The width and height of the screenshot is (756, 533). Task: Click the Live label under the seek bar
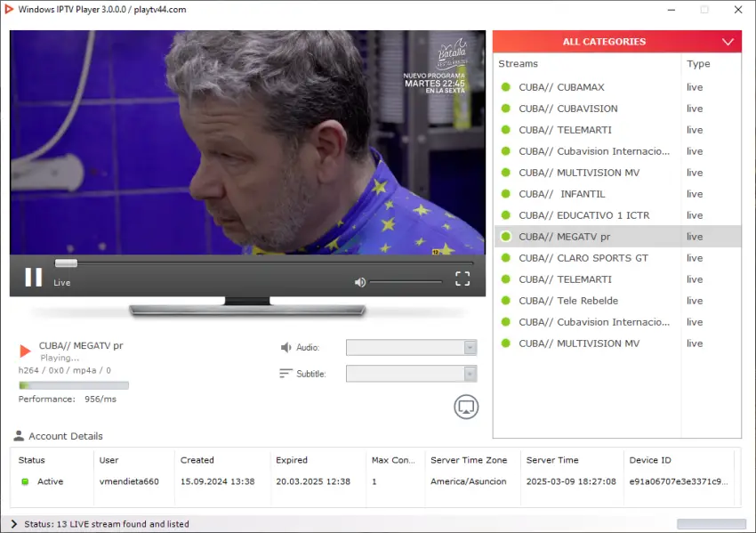point(61,283)
